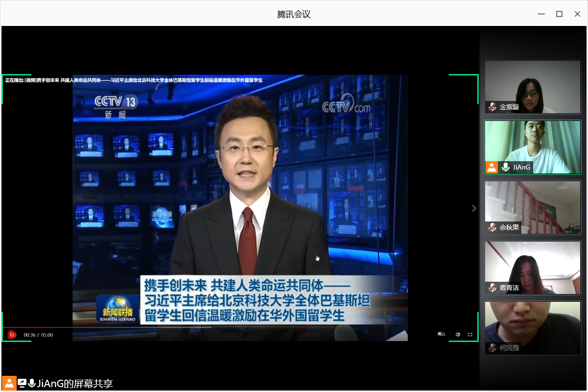588x392 pixels.
Task: Select JiAnG's video thumbnail
Action: coord(533,147)
